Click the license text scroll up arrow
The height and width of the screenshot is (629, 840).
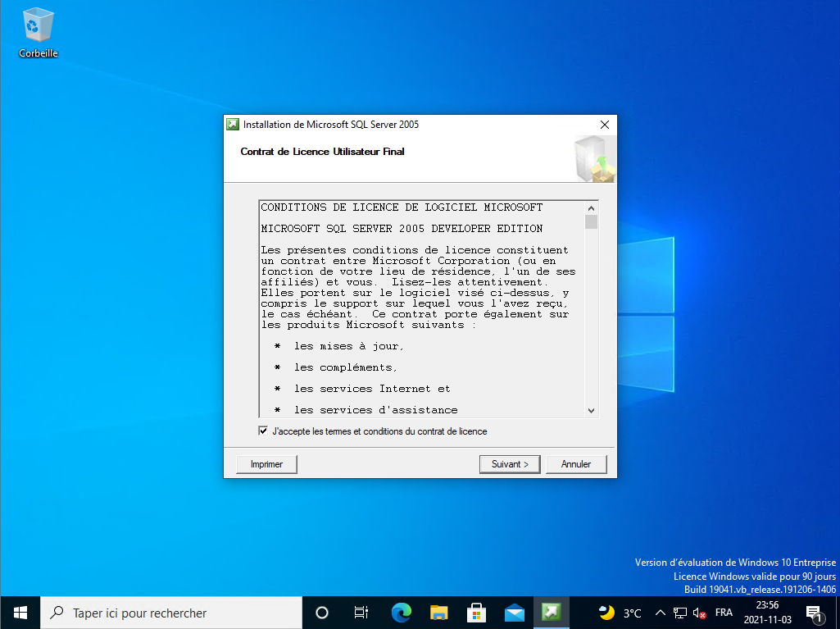pos(591,207)
